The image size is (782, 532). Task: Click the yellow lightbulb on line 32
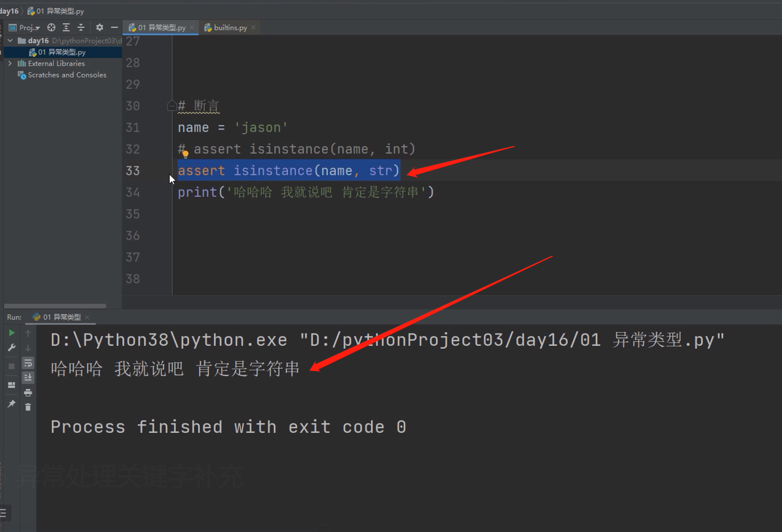pos(185,154)
